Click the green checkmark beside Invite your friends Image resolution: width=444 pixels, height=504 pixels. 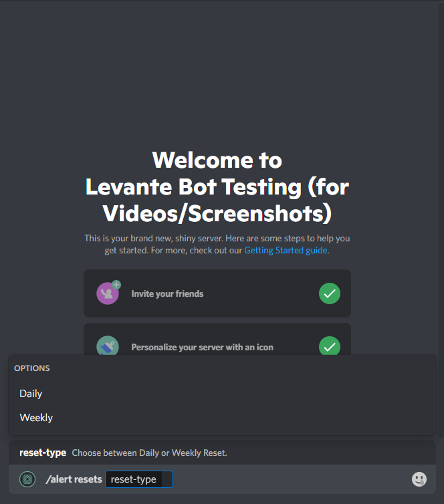[330, 293]
